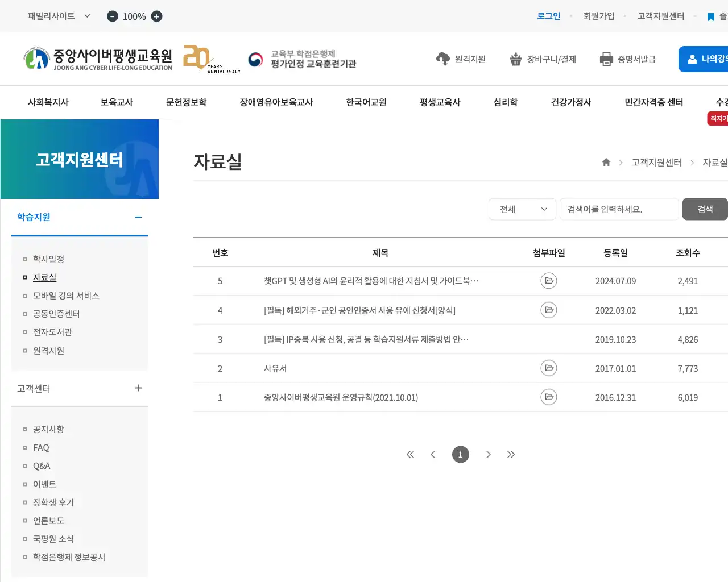This screenshot has width=728, height=582.
Task: Click the minus control to decrease zoom
Action: coord(112,16)
